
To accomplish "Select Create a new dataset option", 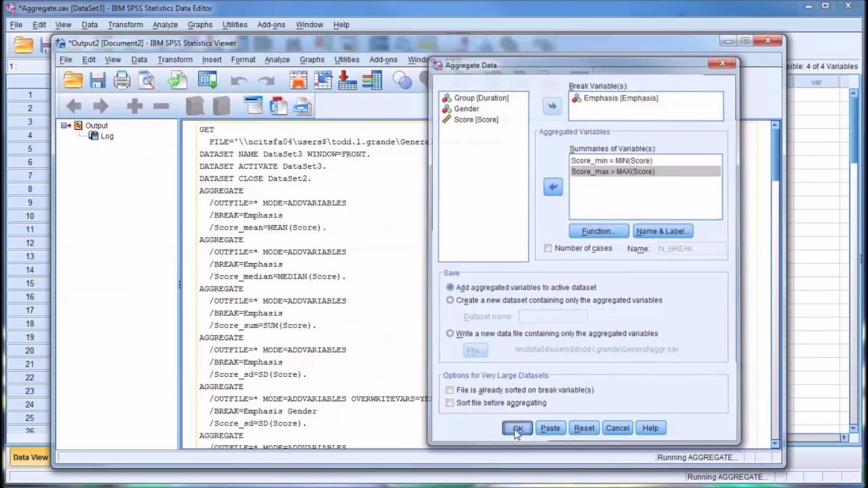I will (x=450, y=300).
